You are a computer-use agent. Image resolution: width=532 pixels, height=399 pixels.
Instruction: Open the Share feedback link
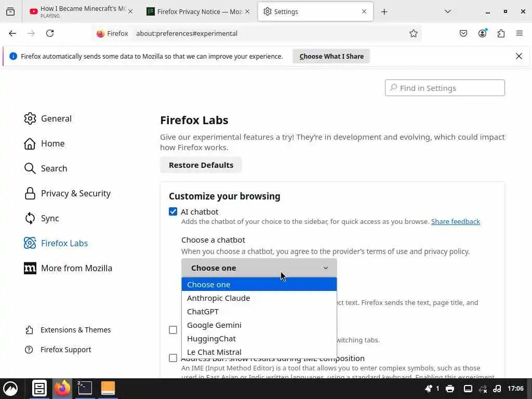pos(455,221)
